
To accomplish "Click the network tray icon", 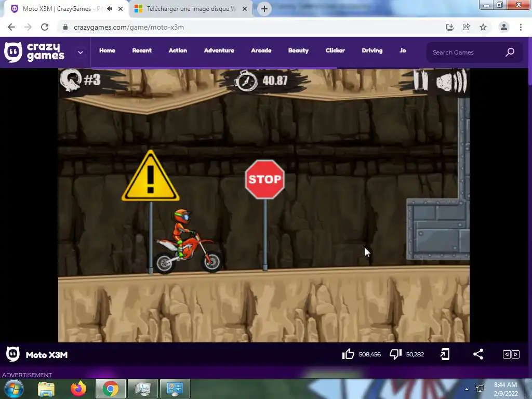I will [480, 389].
